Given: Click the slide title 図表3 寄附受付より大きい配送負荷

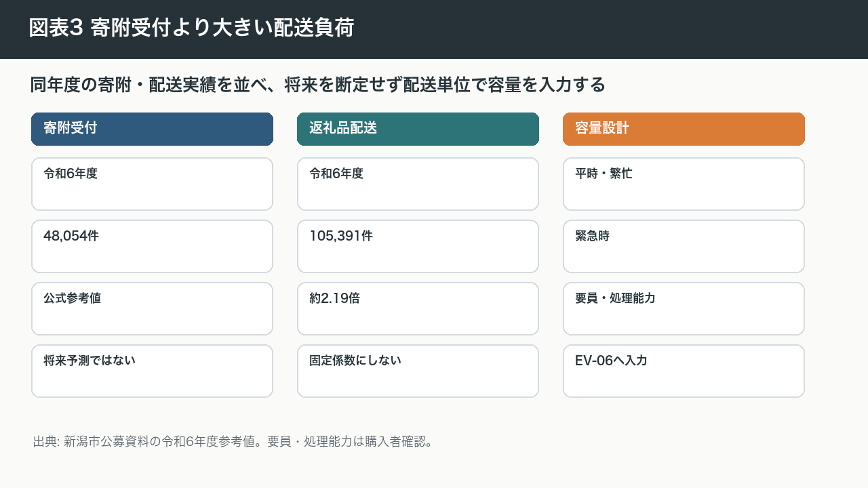Looking at the screenshot, I should 191,28.
